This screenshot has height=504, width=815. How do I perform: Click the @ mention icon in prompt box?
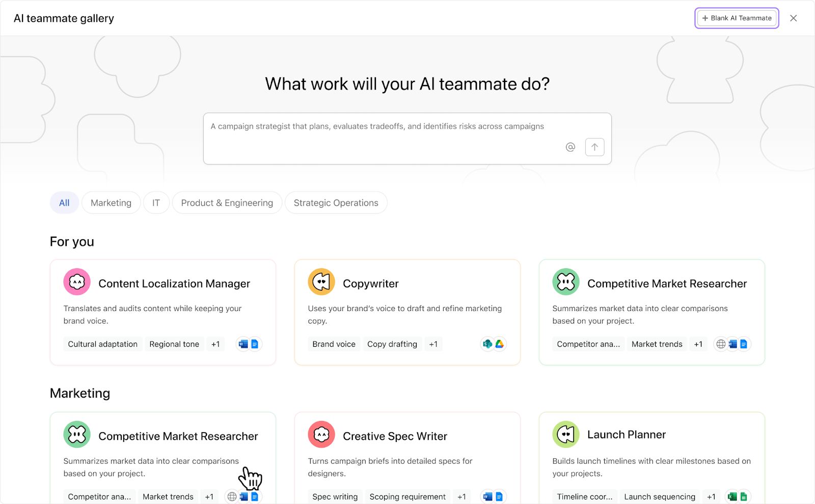pos(570,147)
